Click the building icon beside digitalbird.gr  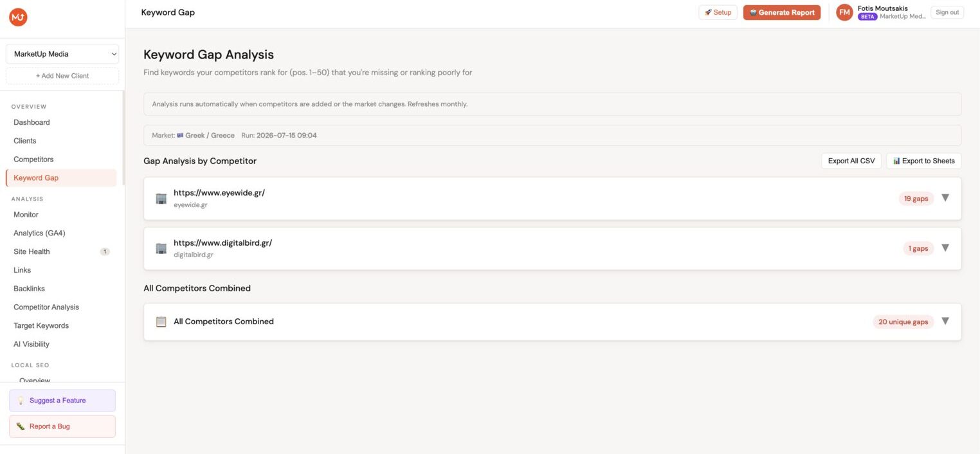pos(161,248)
